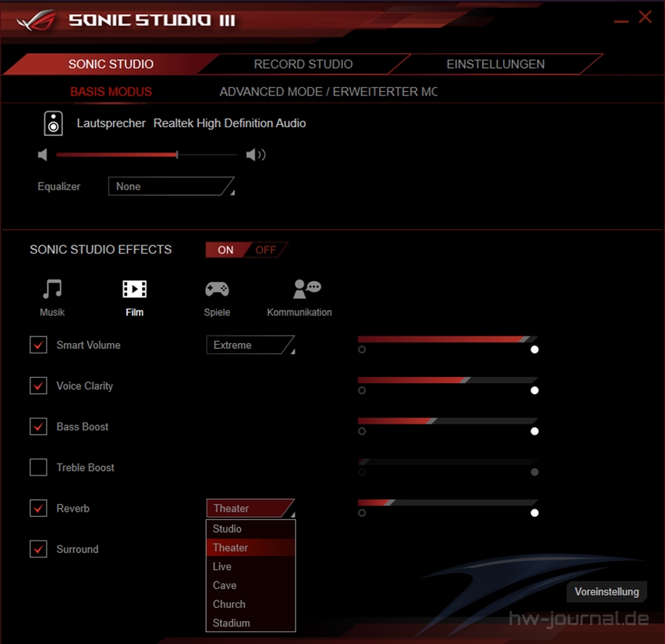
Task: Click the Sonic Studio Effects heading
Action: 100,249
